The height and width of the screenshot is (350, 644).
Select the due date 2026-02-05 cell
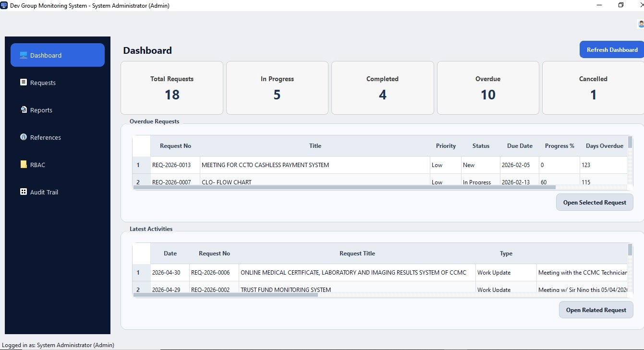coord(520,165)
